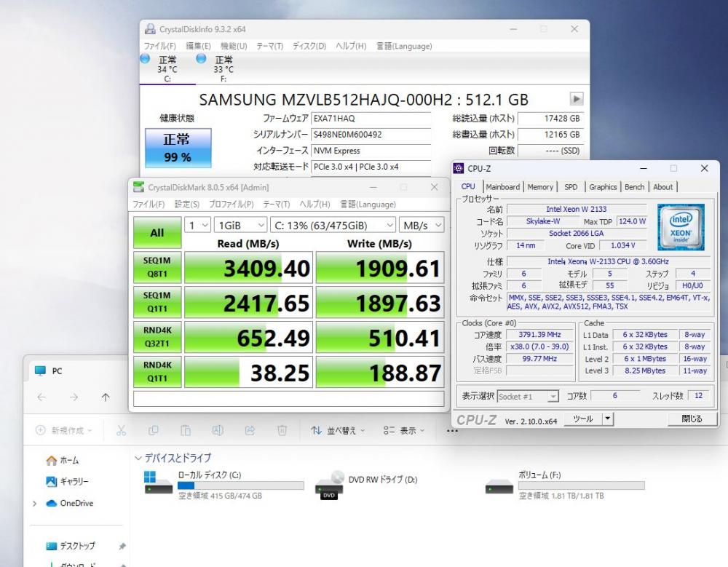The image size is (728, 567).
Task: Run the RND4K Q32T1 test
Action: coord(157,337)
